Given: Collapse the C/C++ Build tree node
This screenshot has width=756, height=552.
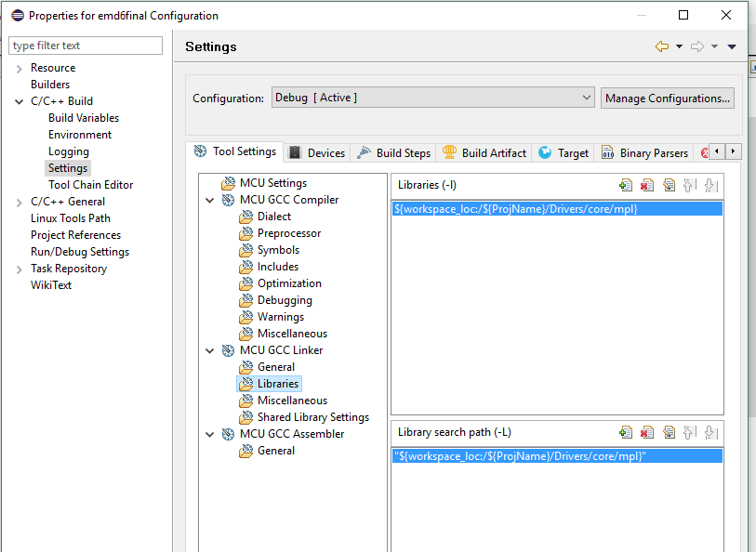Looking at the screenshot, I should [x=20, y=101].
